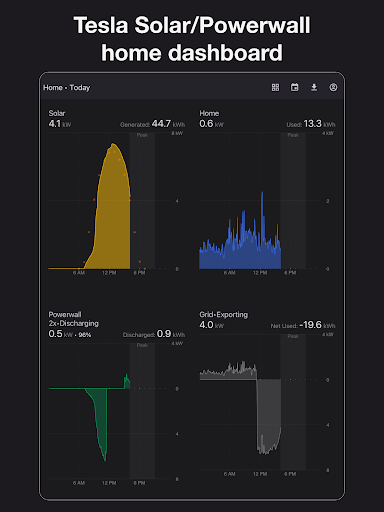Open the user account profile icon
This screenshot has height=512, width=384.
[x=333, y=87]
